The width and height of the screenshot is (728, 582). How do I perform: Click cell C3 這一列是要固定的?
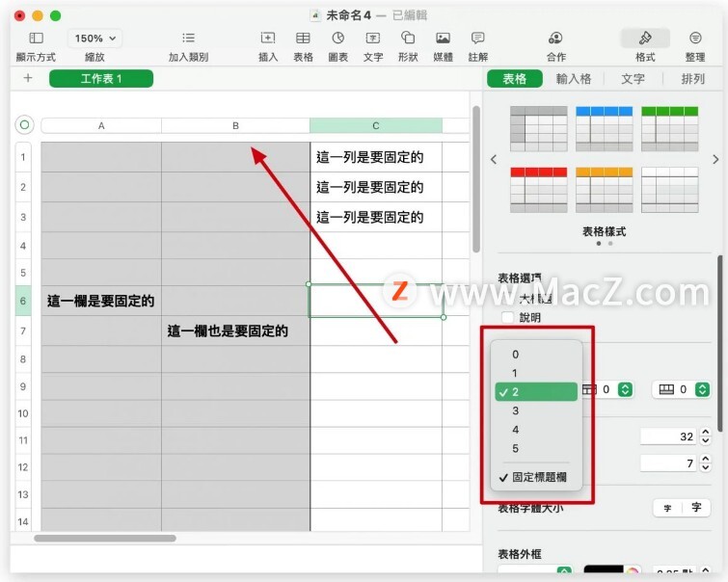(376, 217)
